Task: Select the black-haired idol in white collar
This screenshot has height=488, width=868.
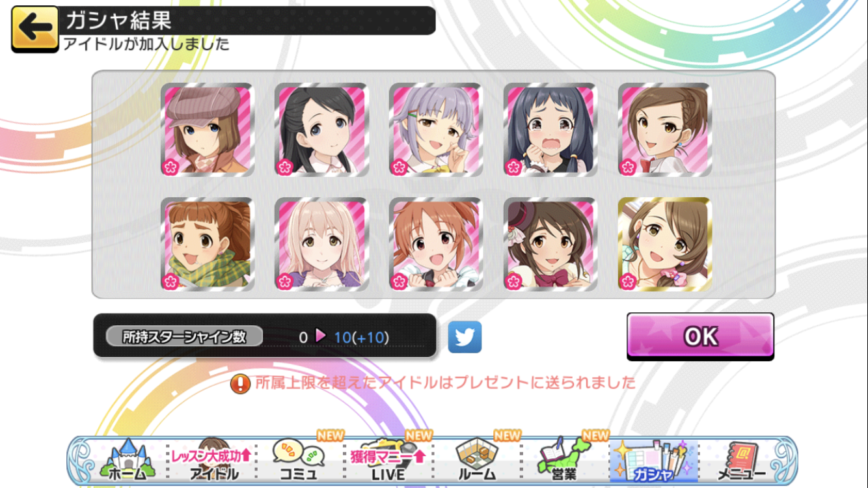Action: 321,129
